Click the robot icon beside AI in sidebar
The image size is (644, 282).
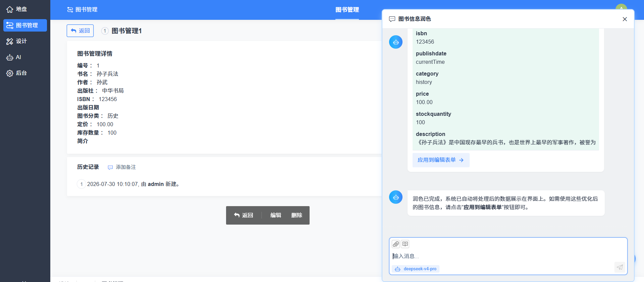10,57
